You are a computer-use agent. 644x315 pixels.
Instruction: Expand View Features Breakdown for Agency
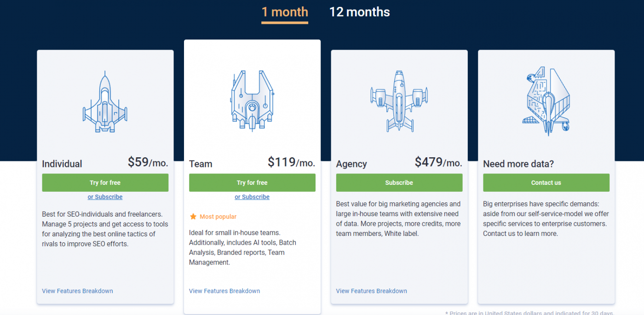click(372, 291)
